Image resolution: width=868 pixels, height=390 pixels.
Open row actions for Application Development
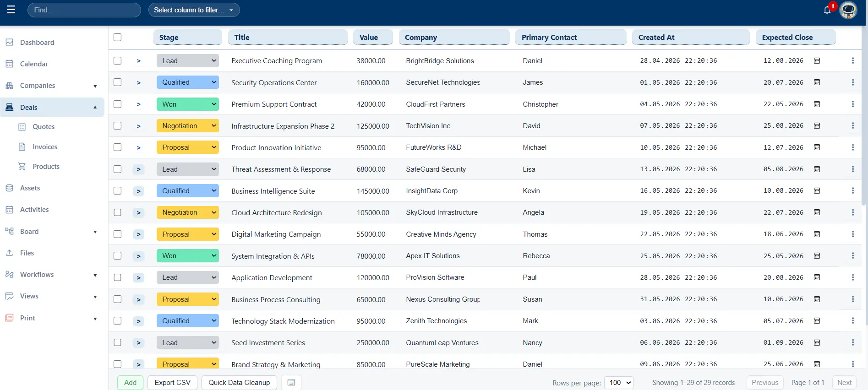pyautogui.click(x=853, y=277)
